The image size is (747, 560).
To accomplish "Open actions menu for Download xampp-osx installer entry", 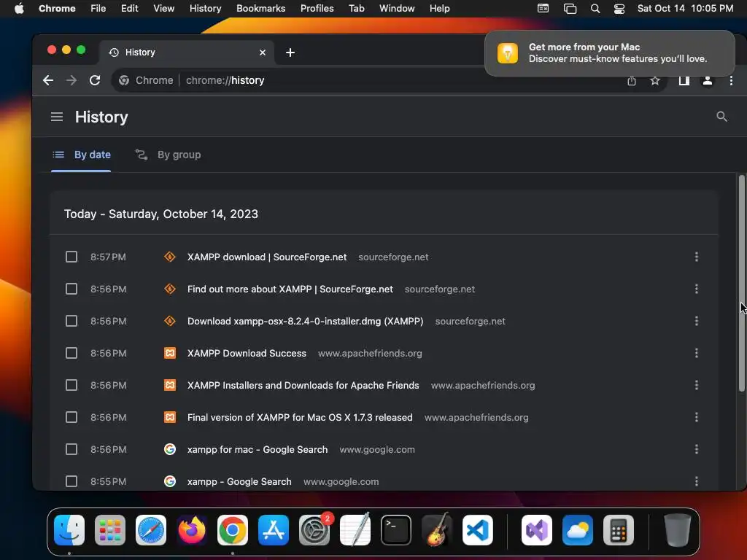I will 697,321.
